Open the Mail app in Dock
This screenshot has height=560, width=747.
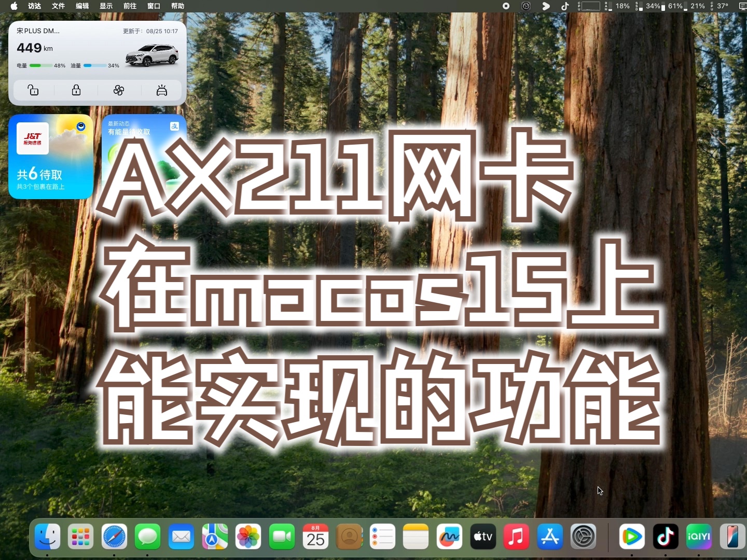coord(181,536)
